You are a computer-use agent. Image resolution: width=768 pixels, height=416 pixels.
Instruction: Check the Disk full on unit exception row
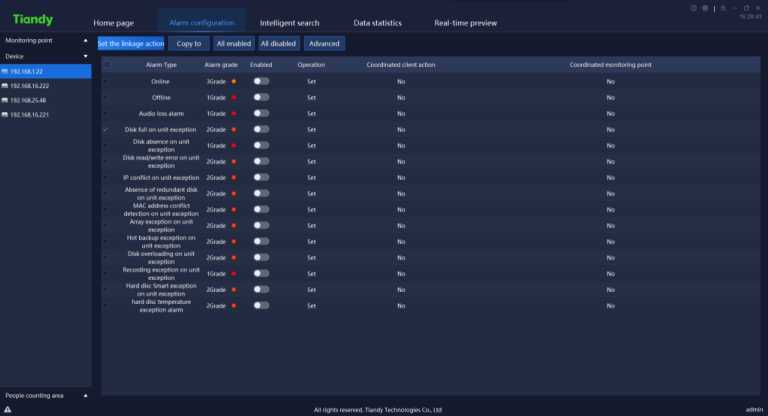105,130
